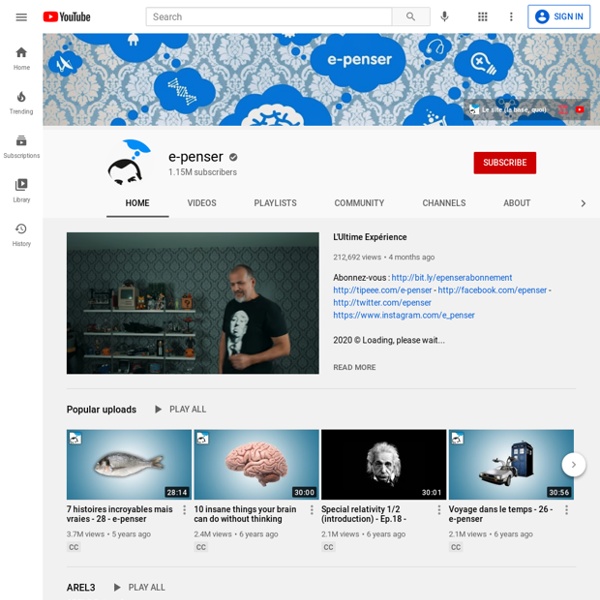Click the 212,692 views text
The width and height of the screenshot is (600, 600).
click(x=357, y=257)
